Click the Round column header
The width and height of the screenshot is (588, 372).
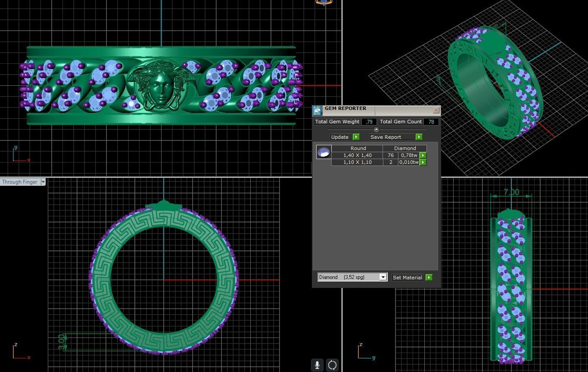pos(358,148)
